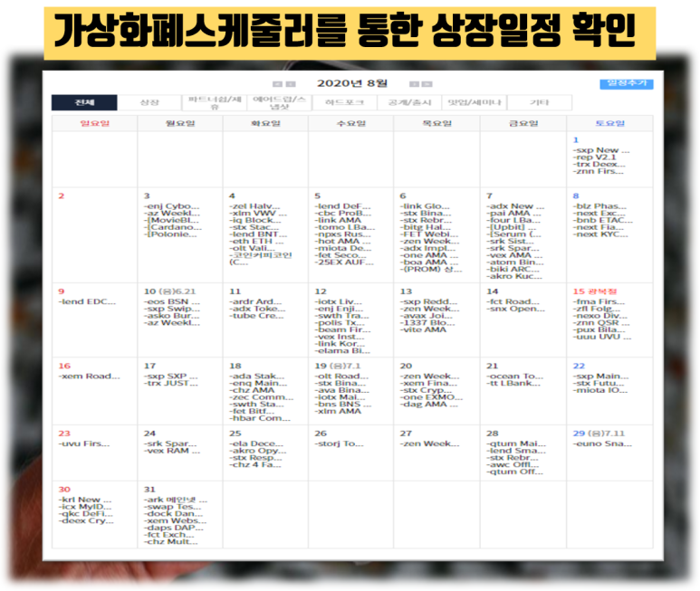
Task: Open '-qtum Mai...' event on August 28
Action: (x=515, y=443)
